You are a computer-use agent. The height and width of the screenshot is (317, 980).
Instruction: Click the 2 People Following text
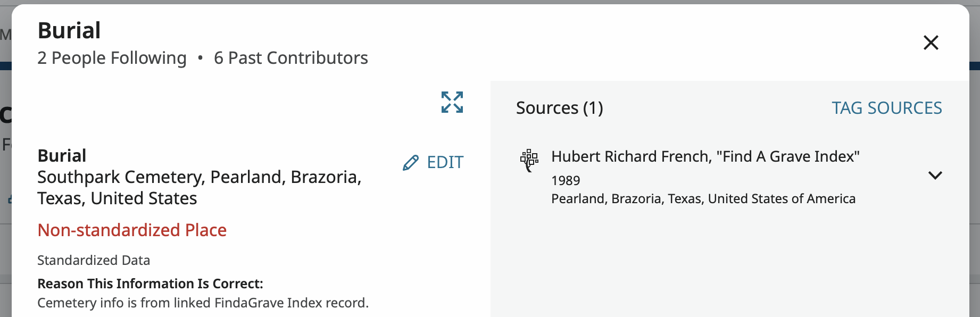[112, 58]
